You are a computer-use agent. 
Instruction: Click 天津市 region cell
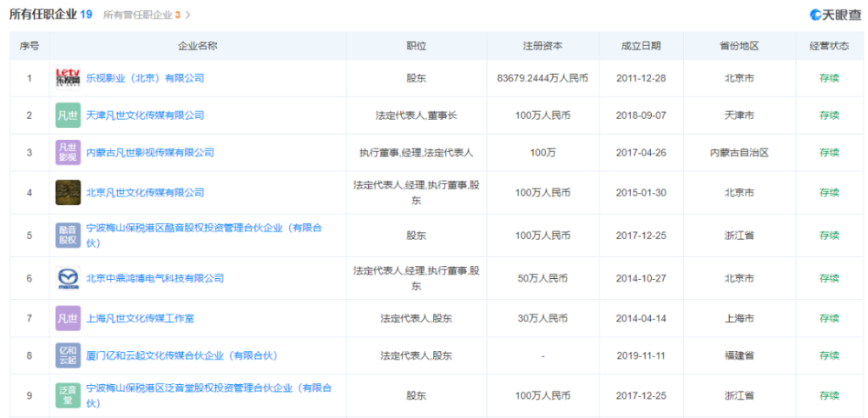click(740, 116)
